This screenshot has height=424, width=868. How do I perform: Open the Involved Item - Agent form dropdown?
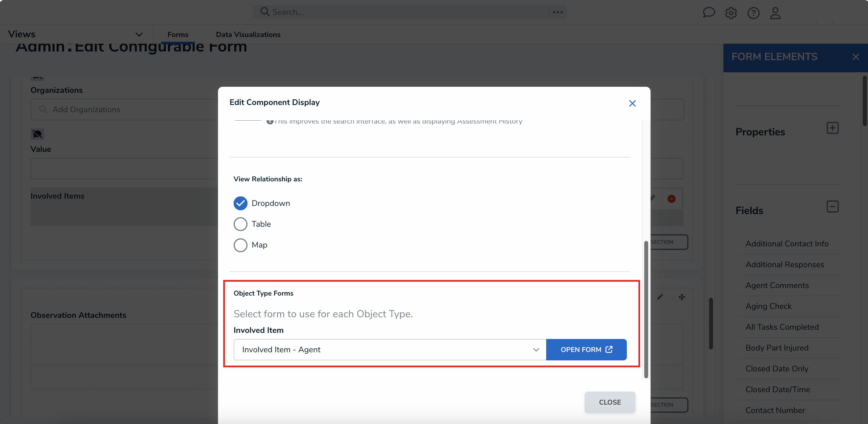(x=389, y=349)
